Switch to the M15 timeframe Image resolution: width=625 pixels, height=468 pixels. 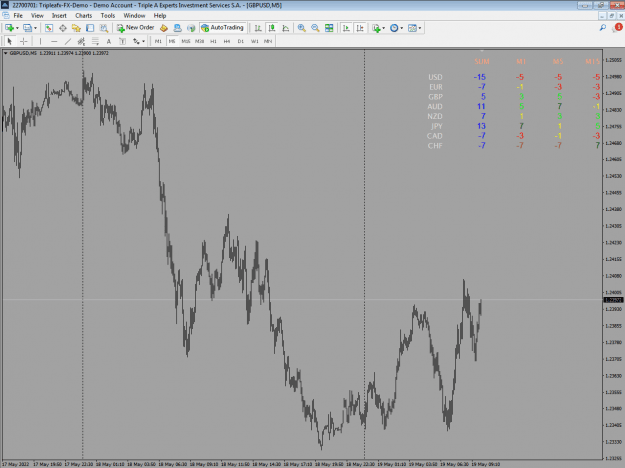point(186,41)
